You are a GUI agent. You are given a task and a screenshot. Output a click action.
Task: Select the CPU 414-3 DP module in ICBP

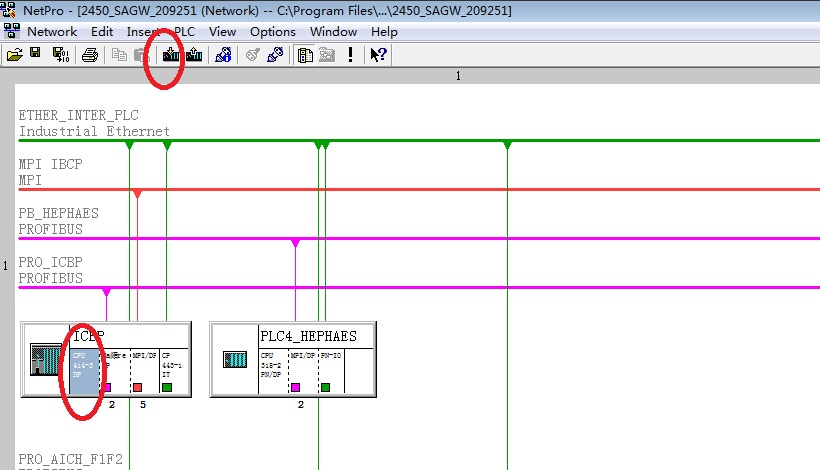84,371
